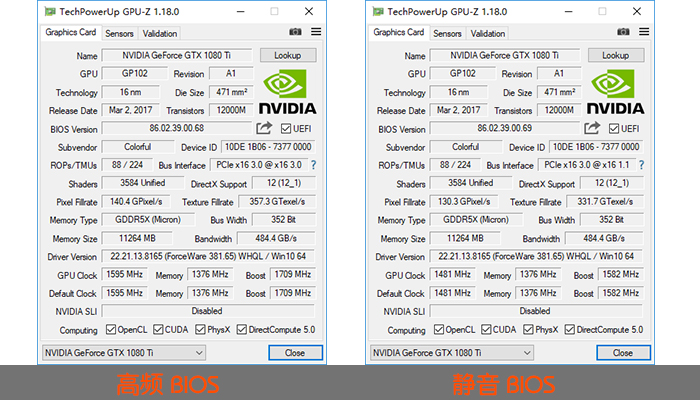700x400 pixels.
Task: Toggle DirectCompute 5.0 checkbox in left window
Action: [242, 329]
